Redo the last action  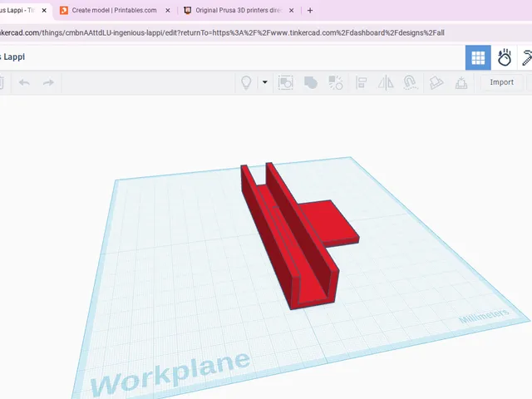[48, 82]
